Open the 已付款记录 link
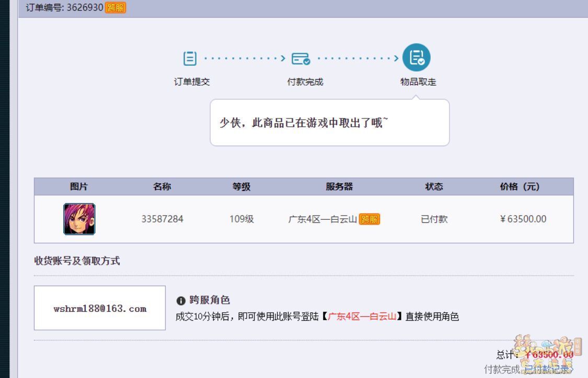 pyautogui.click(x=548, y=370)
